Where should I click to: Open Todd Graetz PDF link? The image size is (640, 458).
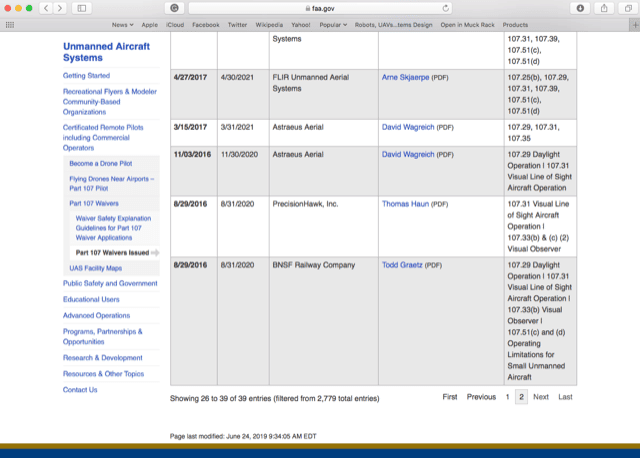tap(402, 265)
